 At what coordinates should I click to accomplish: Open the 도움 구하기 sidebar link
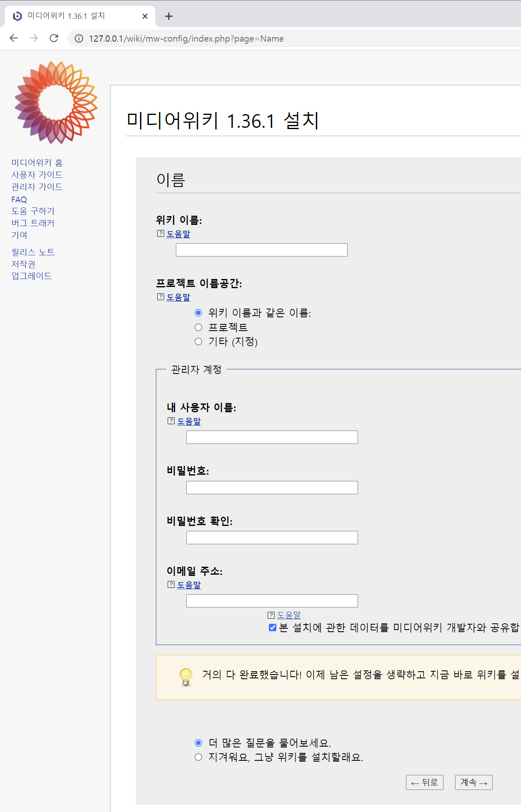pyautogui.click(x=33, y=211)
